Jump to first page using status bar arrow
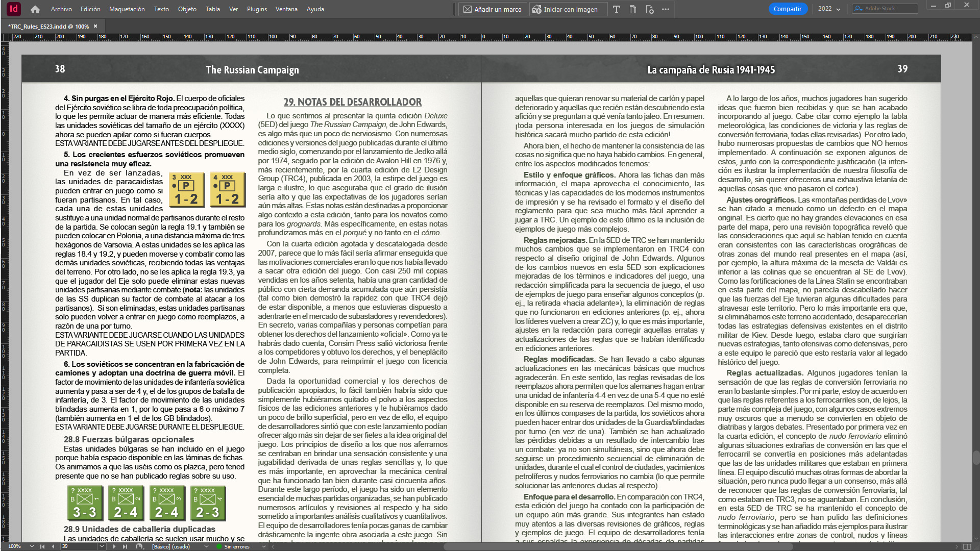Screen dimensions: 980x551 [42, 546]
